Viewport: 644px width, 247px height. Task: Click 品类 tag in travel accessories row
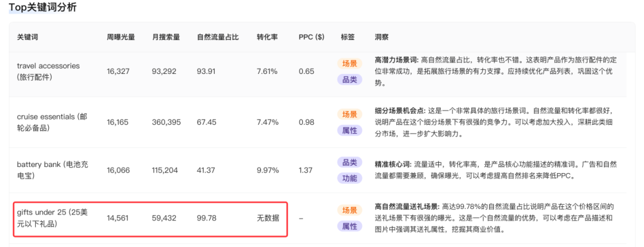pyautogui.click(x=350, y=80)
